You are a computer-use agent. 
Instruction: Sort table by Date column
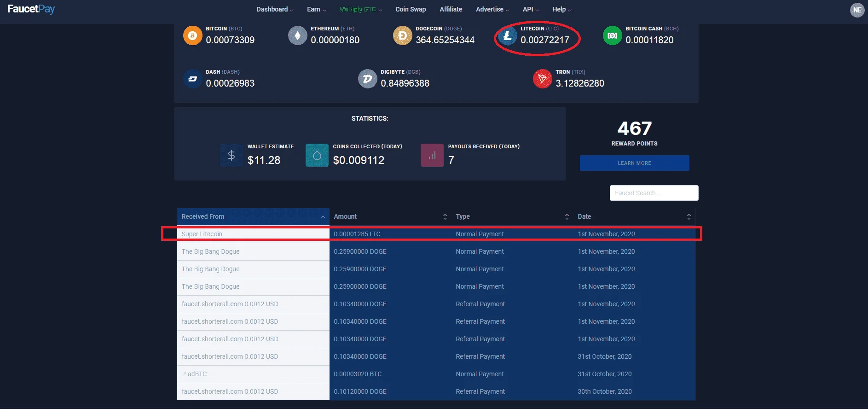pyautogui.click(x=634, y=216)
